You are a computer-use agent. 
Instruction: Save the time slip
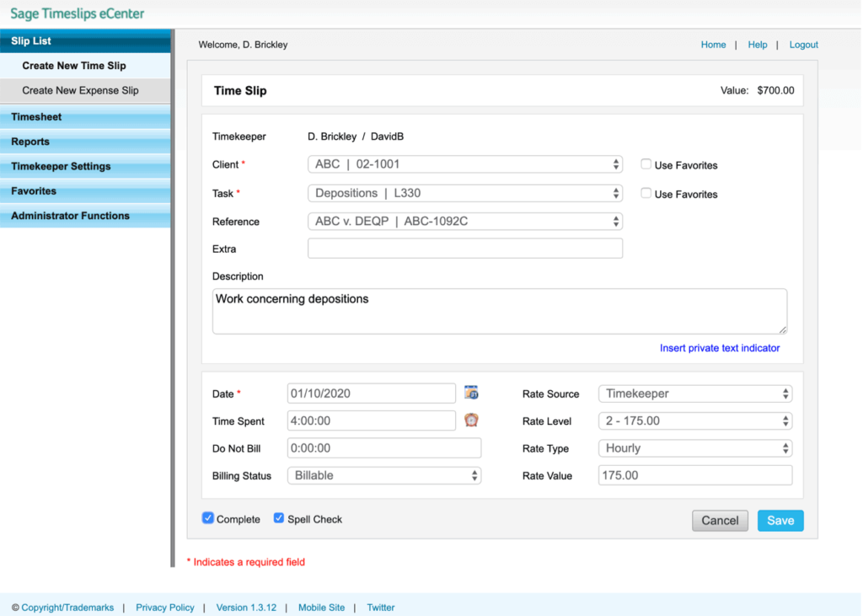pyautogui.click(x=780, y=520)
